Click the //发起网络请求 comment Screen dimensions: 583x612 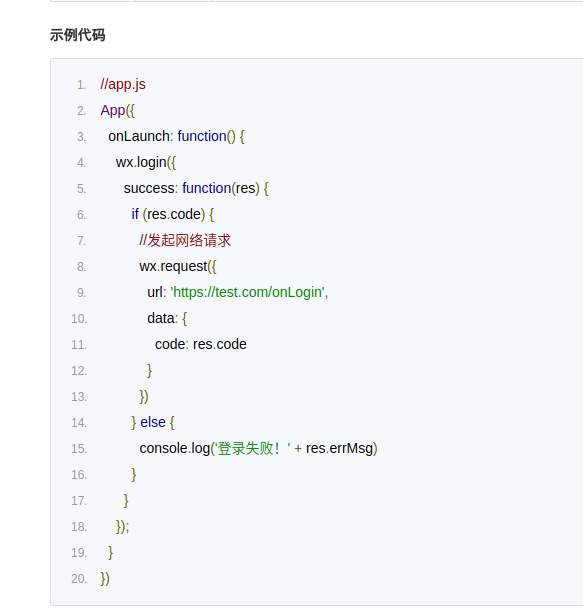point(185,240)
